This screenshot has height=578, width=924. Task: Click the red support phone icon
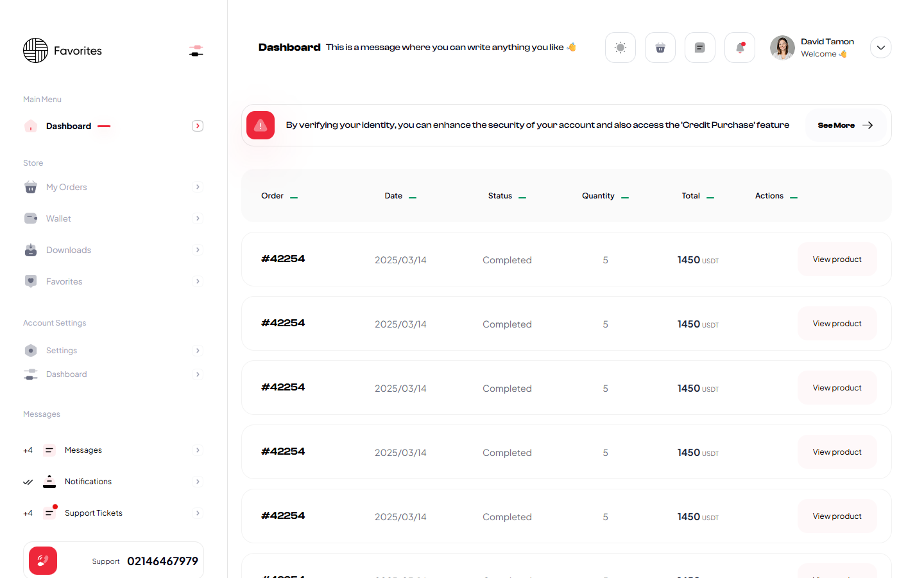coord(43,561)
